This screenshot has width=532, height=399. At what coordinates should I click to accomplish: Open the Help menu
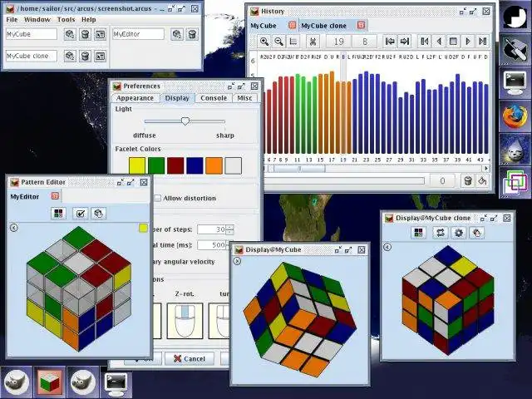click(89, 20)
